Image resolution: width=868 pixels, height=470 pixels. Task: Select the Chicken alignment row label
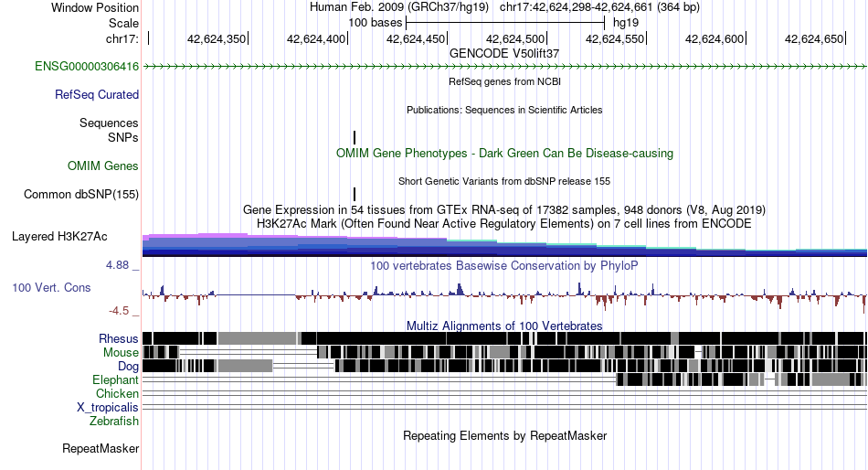click(x=117, y=393)
